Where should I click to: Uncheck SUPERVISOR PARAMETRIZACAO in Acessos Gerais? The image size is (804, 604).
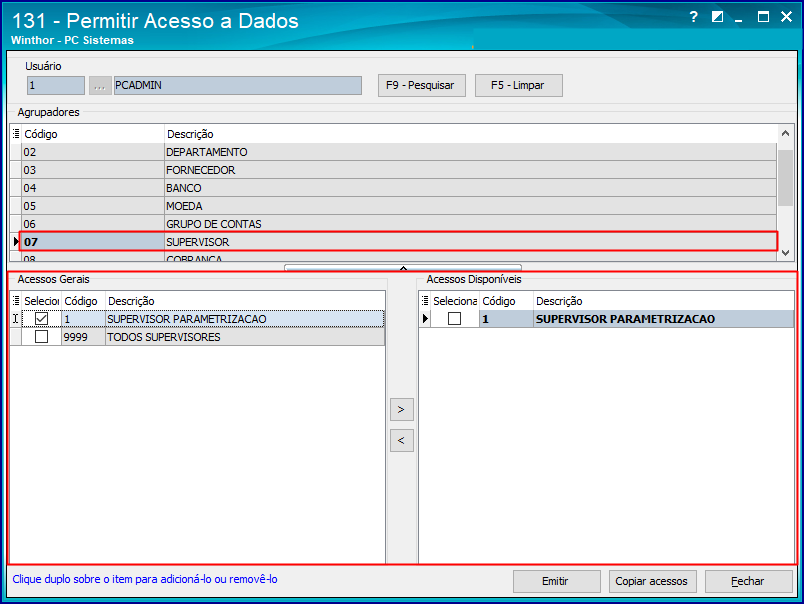tap(40, 318)
